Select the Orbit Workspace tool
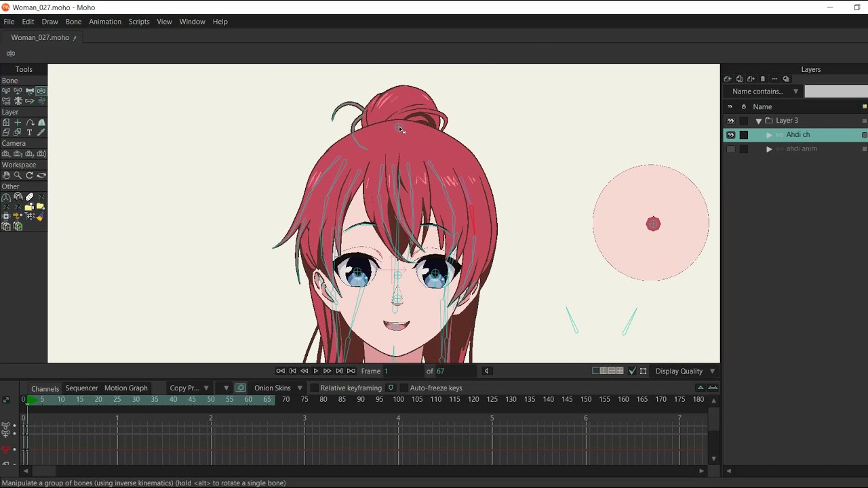The height and width of the screenshot is (488, 868). [x=41, y=176]
